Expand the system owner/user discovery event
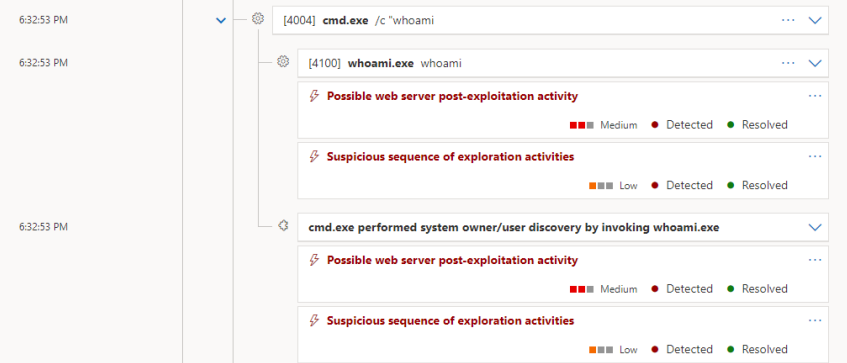The height and width of the screenshot is (363, 847). tap(815, 227)
